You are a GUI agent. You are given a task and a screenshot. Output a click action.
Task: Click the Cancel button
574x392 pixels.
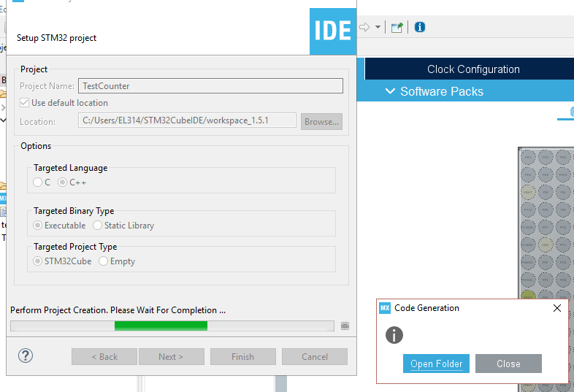coord(315,356)
